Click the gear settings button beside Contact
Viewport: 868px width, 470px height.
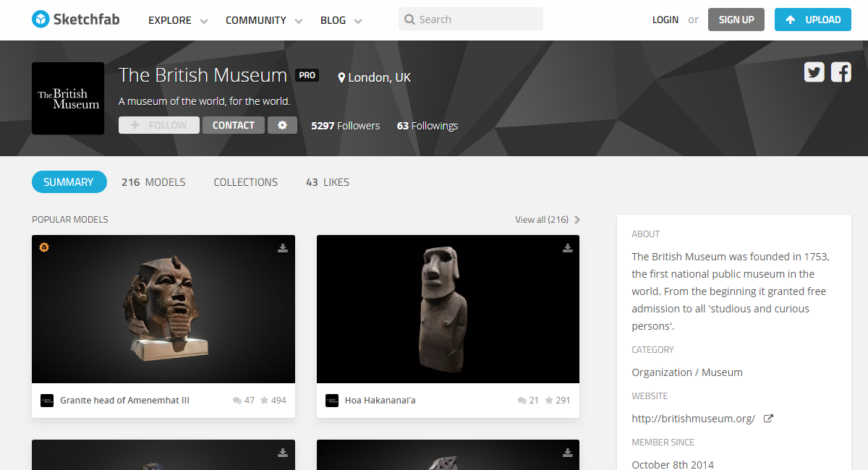[282, 125]
